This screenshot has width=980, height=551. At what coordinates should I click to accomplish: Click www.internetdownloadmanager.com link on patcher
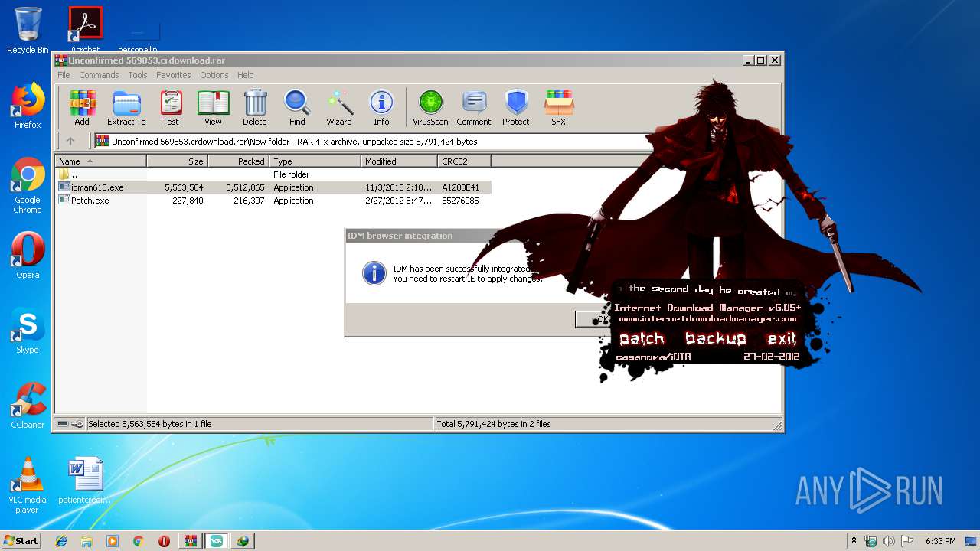coord(707,318)
